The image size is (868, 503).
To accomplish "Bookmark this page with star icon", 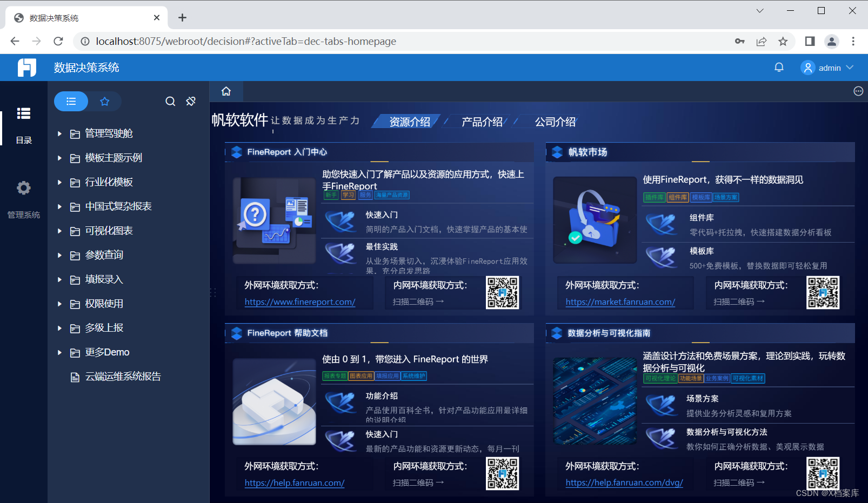I will (x=783, y=41).
